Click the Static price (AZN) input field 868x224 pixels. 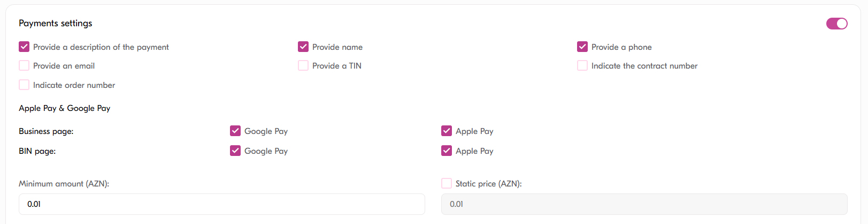(x=644, y=204)
